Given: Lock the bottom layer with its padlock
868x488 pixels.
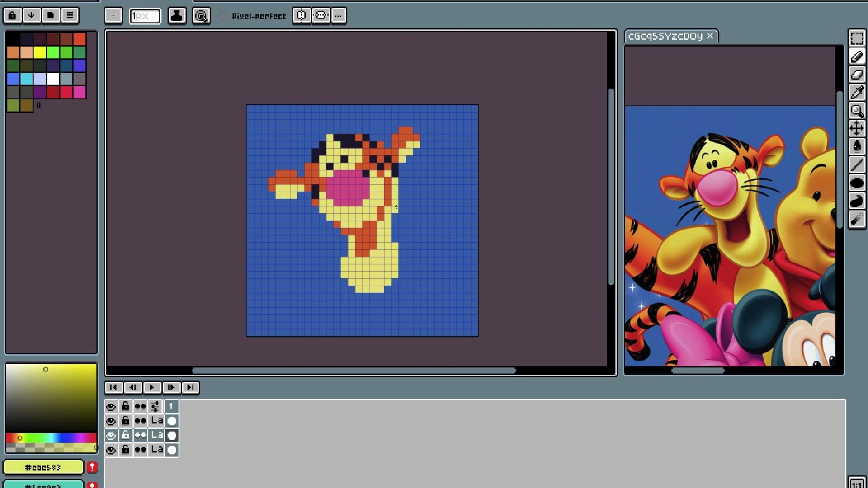Looking at the screenshot, I should (125, 450).
